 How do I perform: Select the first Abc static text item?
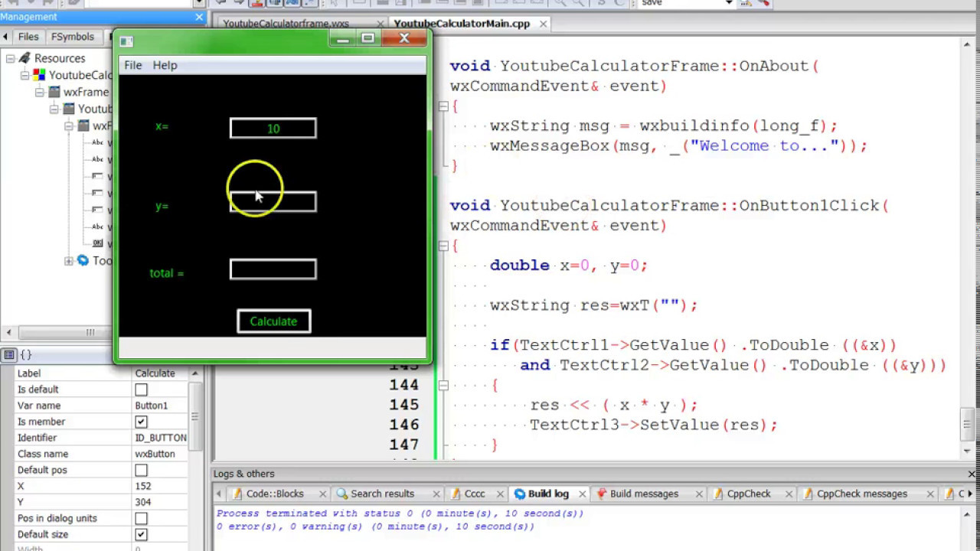pos(98,142)
